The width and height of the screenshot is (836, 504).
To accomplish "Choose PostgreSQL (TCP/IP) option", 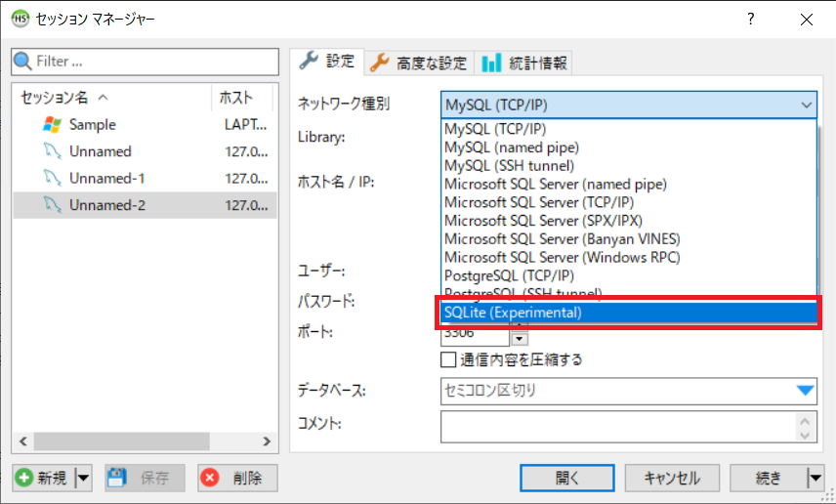I will point(629,275).
